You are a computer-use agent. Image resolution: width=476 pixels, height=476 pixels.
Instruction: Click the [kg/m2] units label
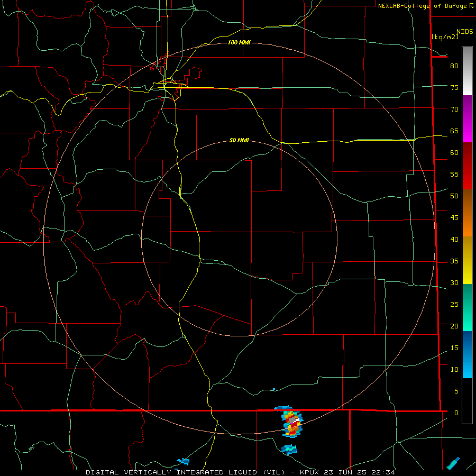[x=445, y=37]
